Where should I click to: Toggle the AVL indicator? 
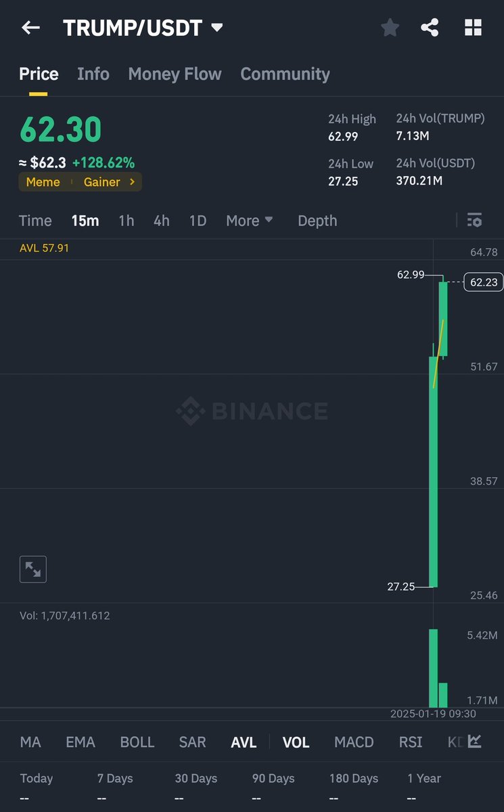pyautogui.click(x=244, y=742)
